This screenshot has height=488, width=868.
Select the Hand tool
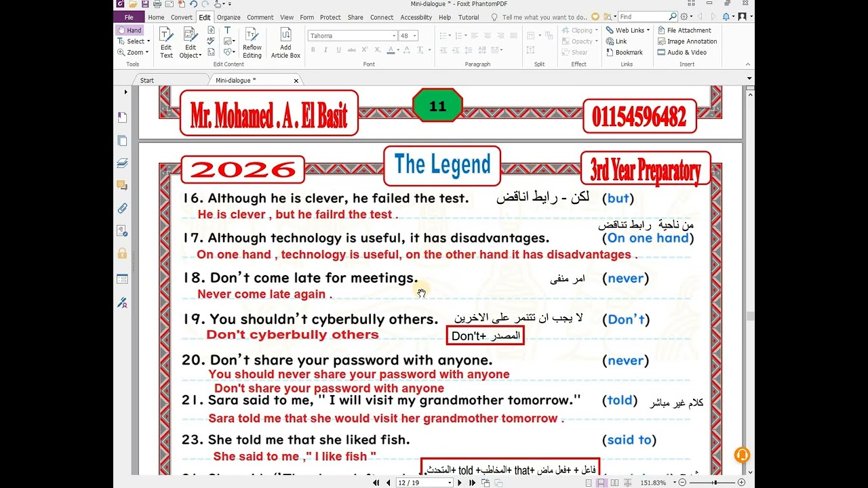pyautogui.click(x=129, y=30)
